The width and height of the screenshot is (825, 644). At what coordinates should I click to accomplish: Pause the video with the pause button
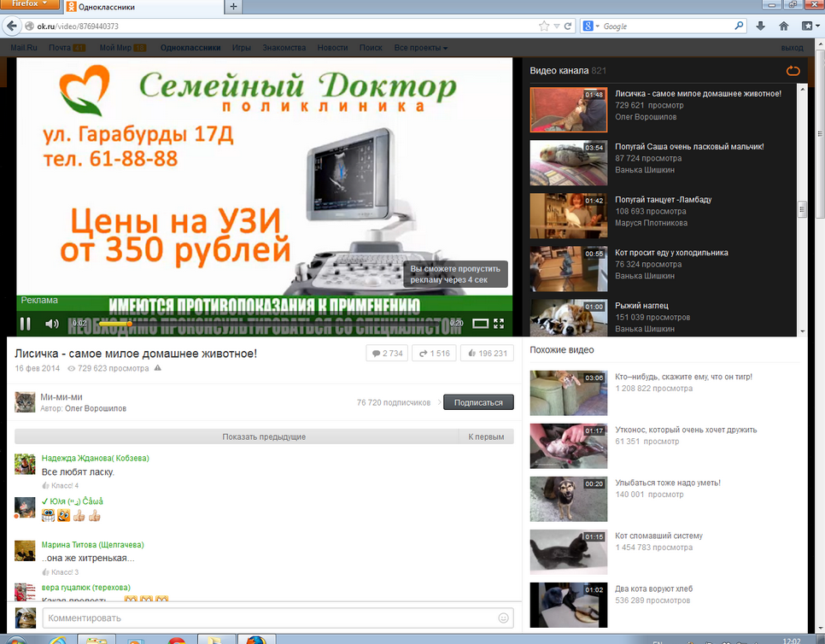[25, 324]
